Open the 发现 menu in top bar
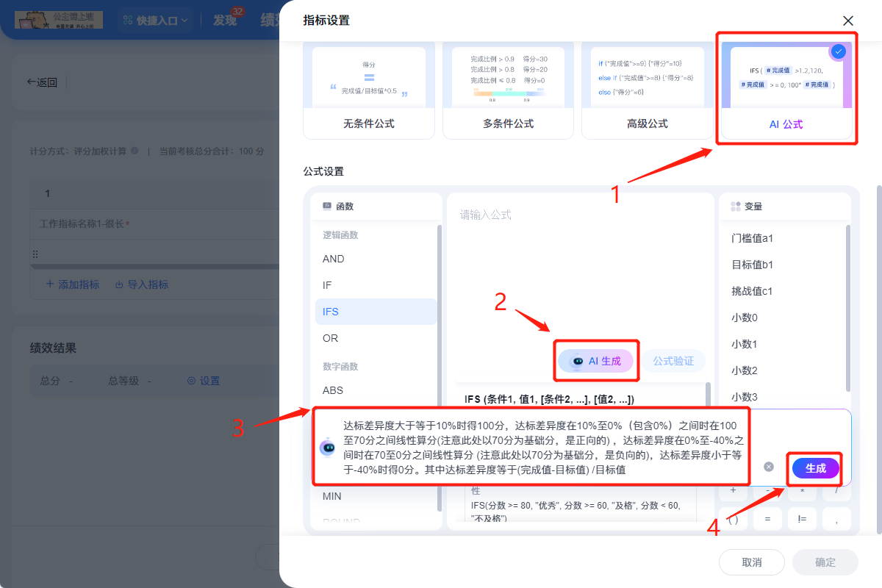This screenshot has width=882, height=588. 225,21
